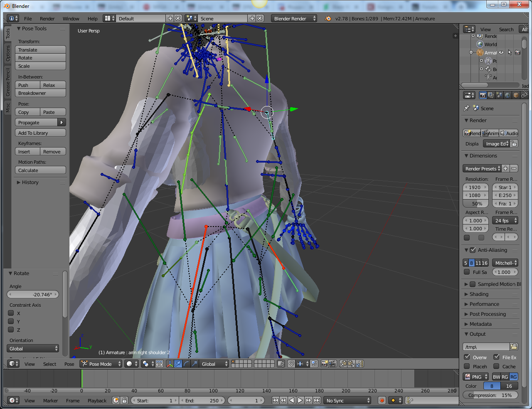Open the Blender Render engine dropdown
Image resolution: width=532 pixels, height=409 pixels.
coord(294,18)
